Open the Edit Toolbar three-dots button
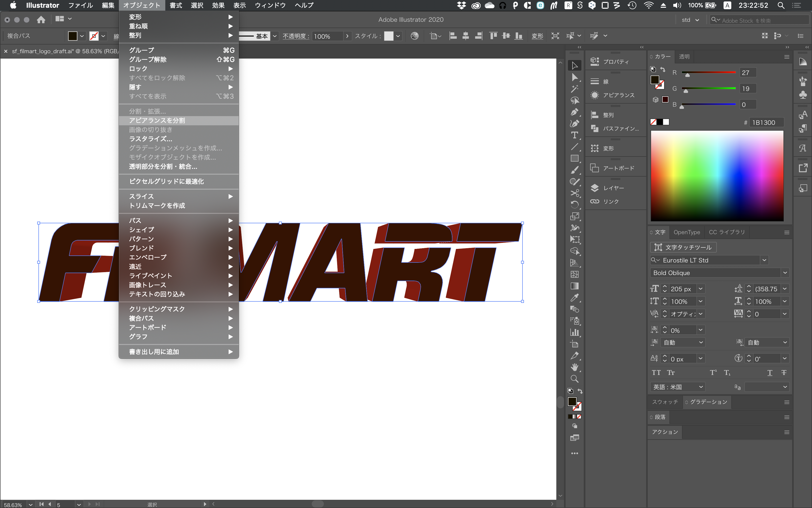This screenshot has height=508, width=812. point(574,453)
